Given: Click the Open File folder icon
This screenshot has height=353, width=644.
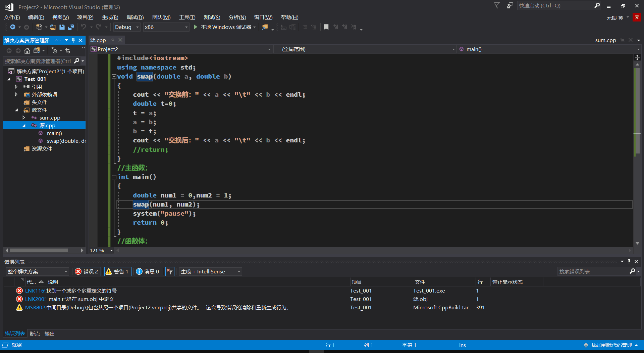Looking at the screenshot, I should [53, 27].
